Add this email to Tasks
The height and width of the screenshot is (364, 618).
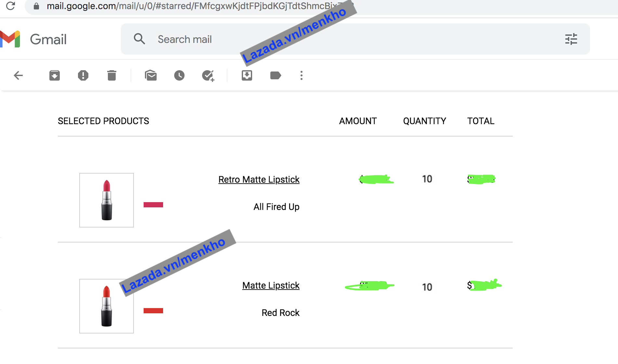pos(208,76)
